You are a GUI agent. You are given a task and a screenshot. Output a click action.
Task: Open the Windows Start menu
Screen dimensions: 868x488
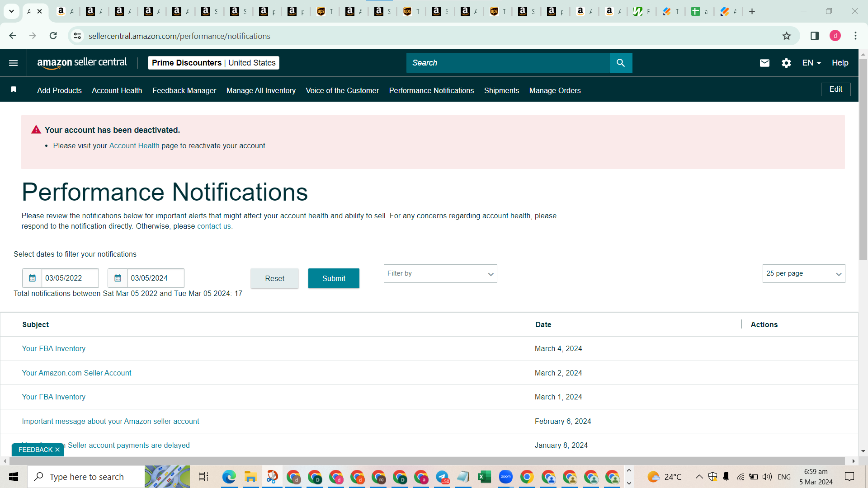[x=14, y=477]
